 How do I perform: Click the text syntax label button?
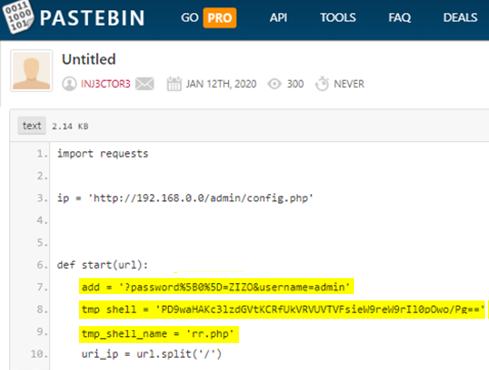[32, 126]
